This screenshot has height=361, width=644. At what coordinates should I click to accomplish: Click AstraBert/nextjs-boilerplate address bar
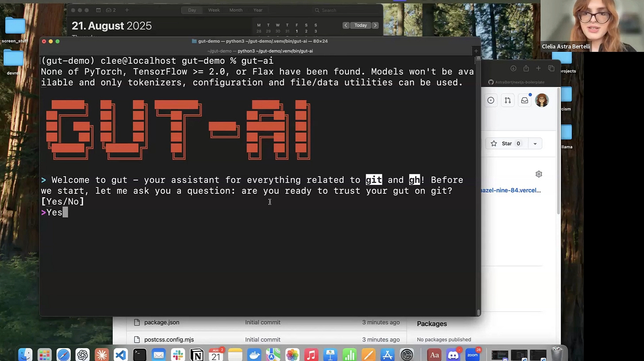[517, 82]
